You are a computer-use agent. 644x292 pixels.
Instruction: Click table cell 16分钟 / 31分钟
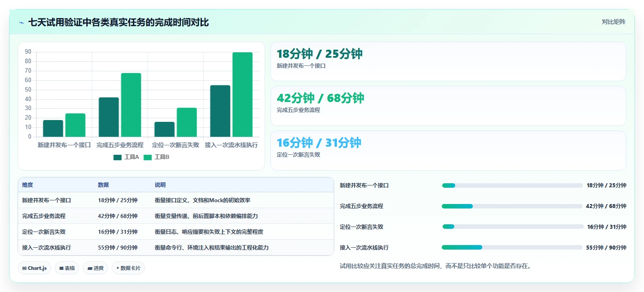118,232
